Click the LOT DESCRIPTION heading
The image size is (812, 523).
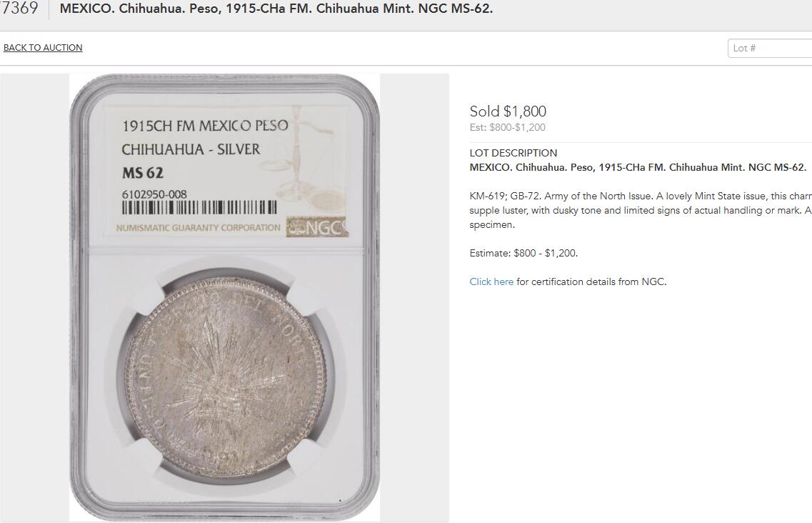point(513,153)
